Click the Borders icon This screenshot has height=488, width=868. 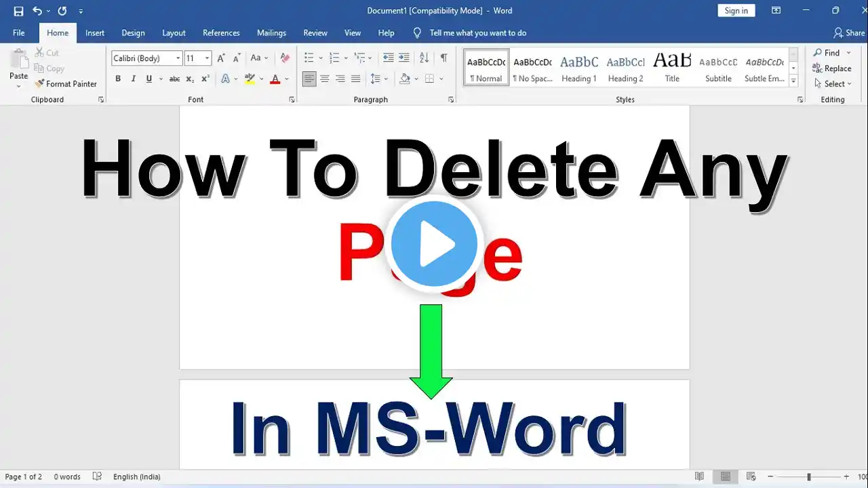(429, 79)
